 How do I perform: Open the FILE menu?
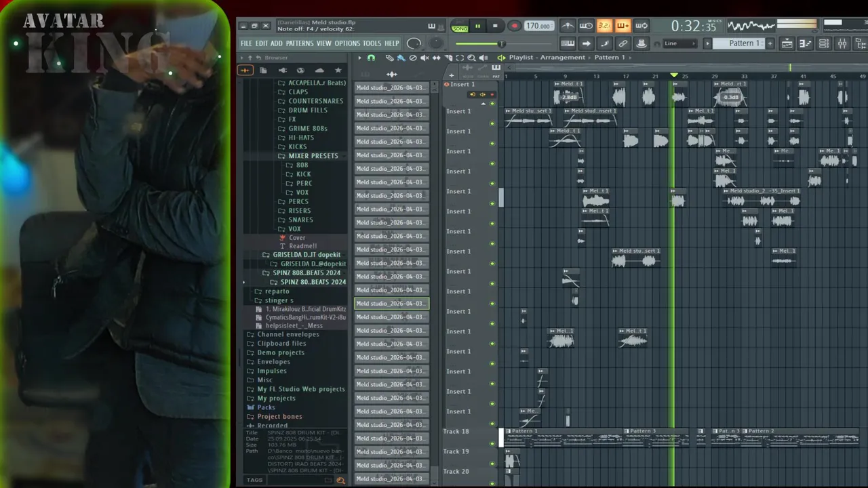(246, 43)
